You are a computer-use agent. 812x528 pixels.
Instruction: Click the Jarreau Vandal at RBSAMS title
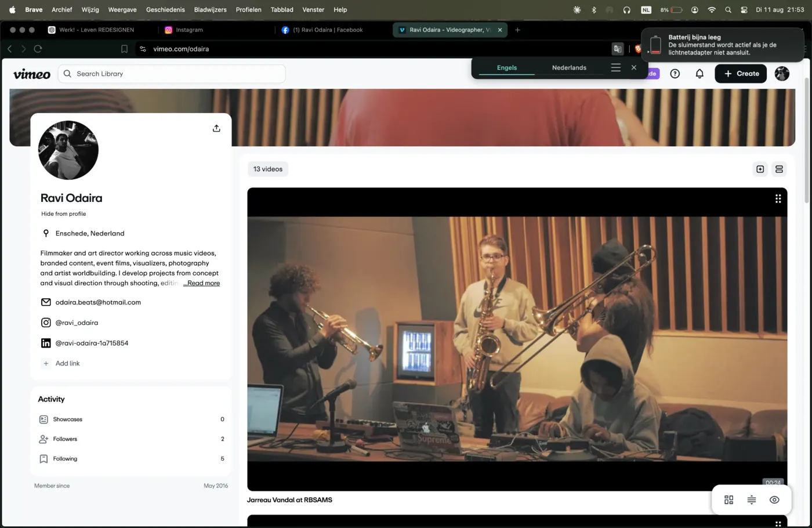pyautogui.click(x=289, y=500)
